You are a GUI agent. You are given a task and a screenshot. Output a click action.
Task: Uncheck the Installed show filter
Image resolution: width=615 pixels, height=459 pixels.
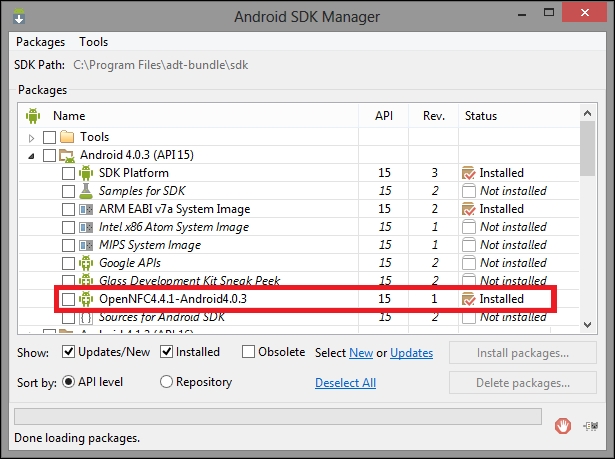pos(166,352)
